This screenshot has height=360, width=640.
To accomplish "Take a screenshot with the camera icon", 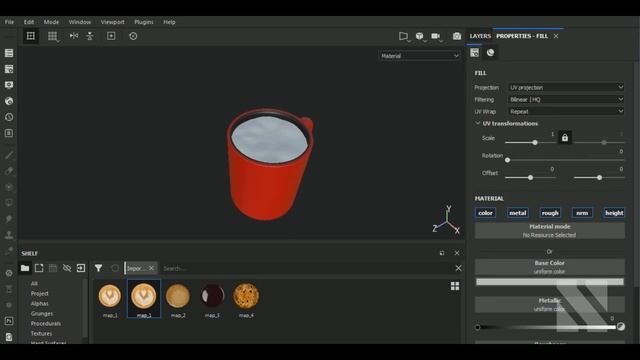I will click(457, 36).
